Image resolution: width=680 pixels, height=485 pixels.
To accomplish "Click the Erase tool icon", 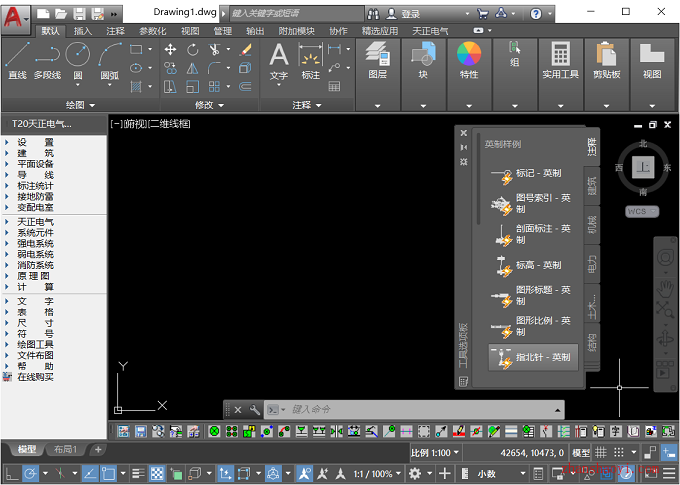I will click(x=245, y=49).
